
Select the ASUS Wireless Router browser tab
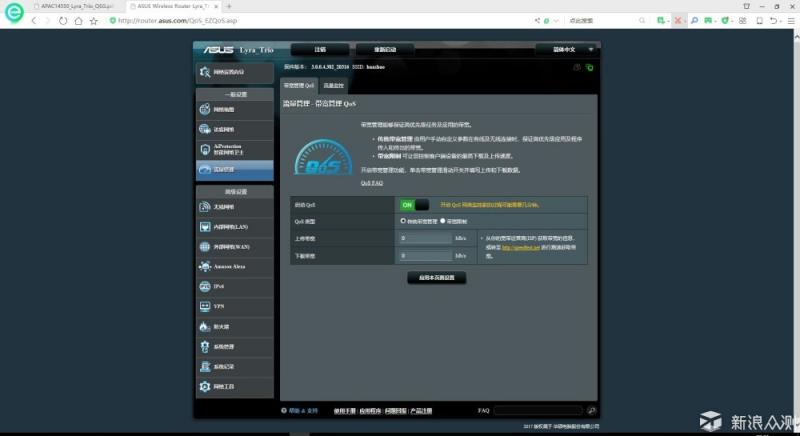click(x=172, y=6)
